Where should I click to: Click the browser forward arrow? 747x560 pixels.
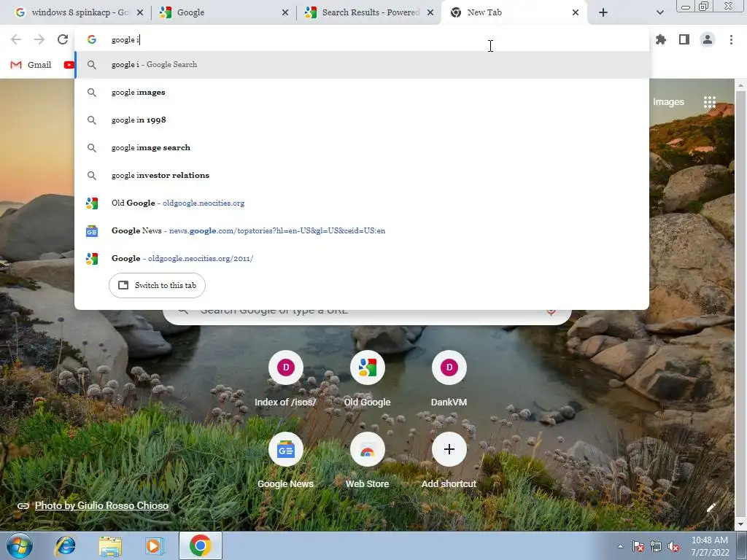point(39,39)
